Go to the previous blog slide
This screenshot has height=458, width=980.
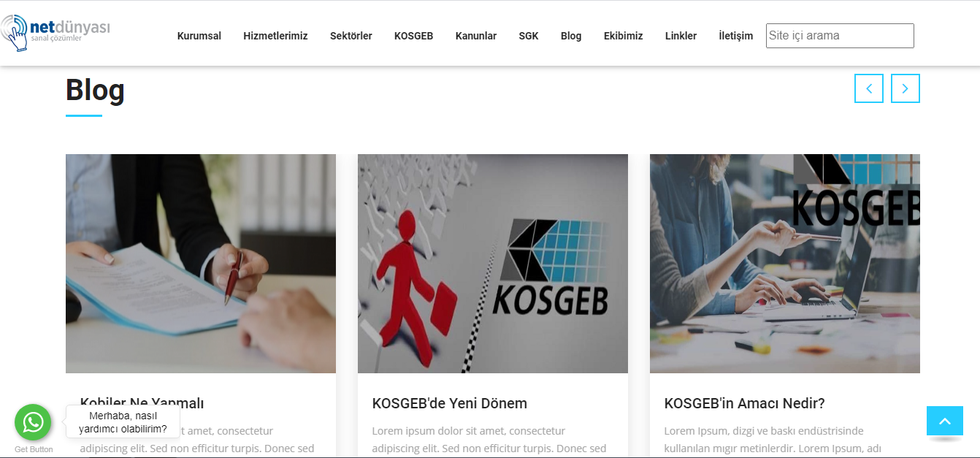(x=869, y=88)
